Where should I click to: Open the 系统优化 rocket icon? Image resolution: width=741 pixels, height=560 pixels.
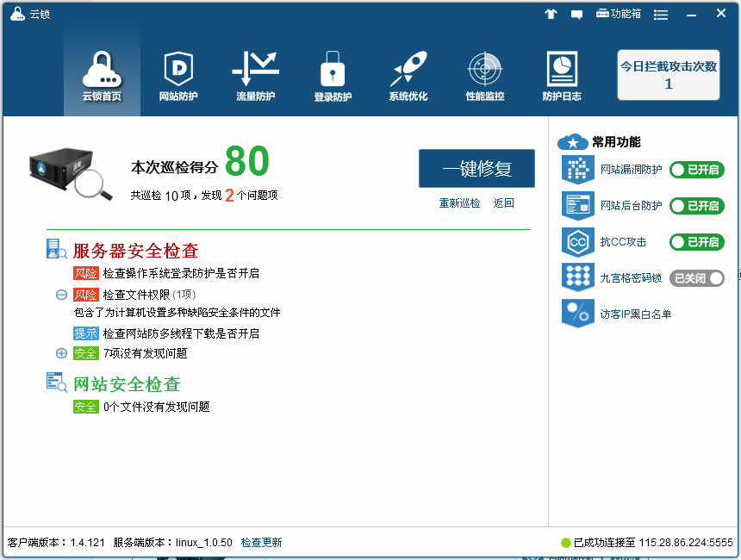[408, 70]
